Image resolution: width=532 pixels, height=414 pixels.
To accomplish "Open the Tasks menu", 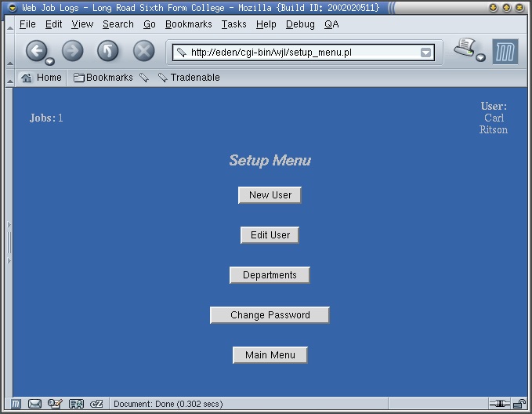I will (234, 24).
